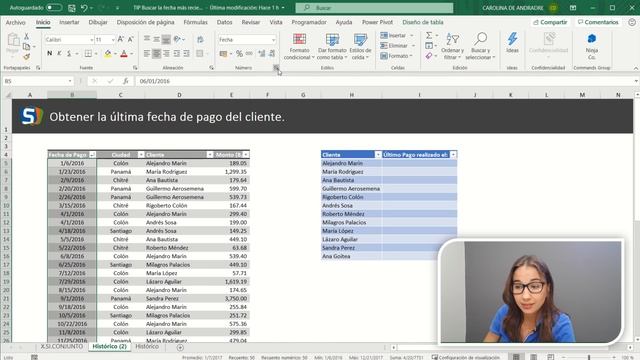Click the borders icon in Fuente group
The width and height of the screenshot is (640, 360).
coord(88,53)
